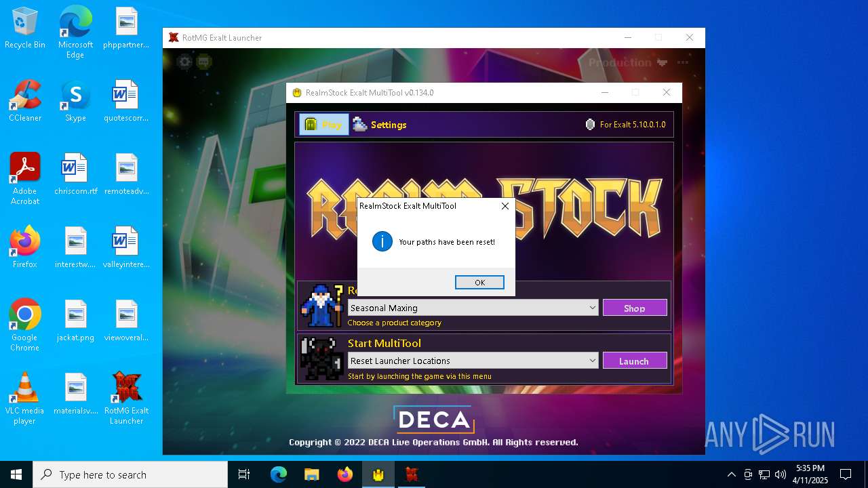This screenshot has width=868, height=488.
Task: Open File Explorer from the taskbar
Action: click(312, 474)
